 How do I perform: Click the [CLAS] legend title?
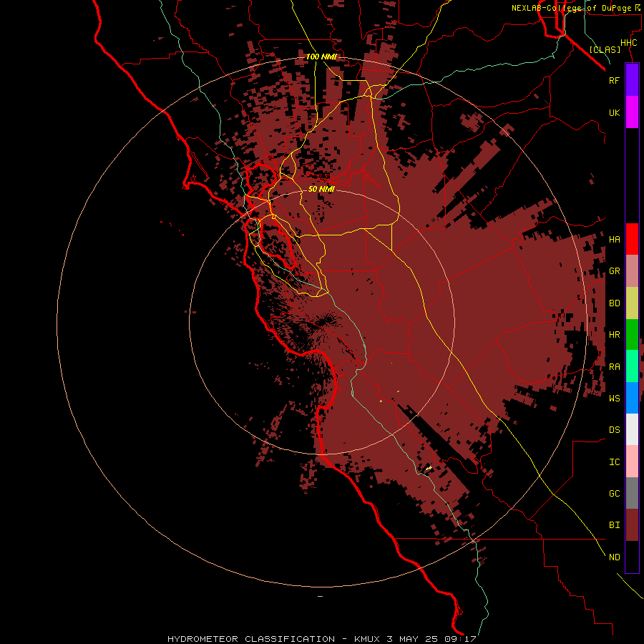click(605, 49)
